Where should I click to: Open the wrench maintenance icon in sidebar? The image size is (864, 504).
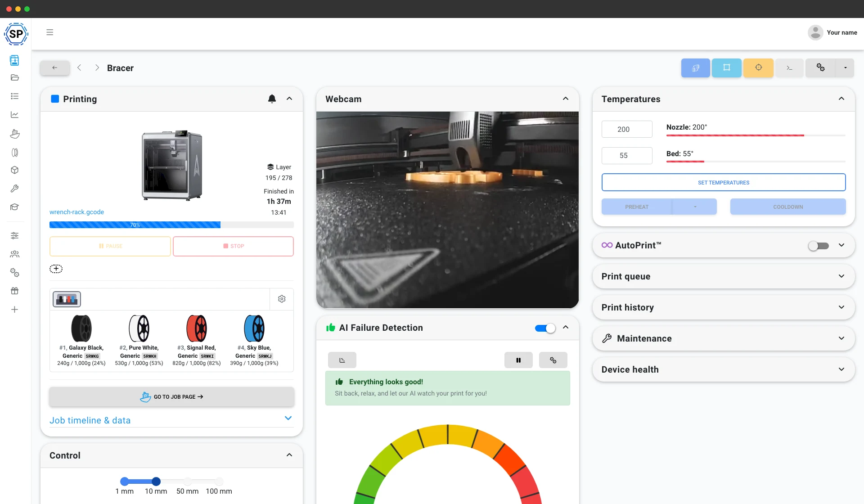14,189
